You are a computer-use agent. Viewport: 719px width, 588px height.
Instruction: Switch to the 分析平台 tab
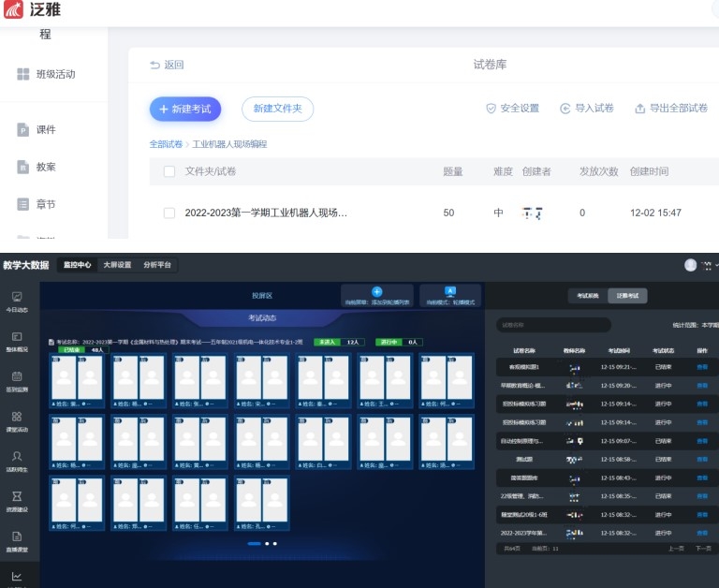point(156,265)
